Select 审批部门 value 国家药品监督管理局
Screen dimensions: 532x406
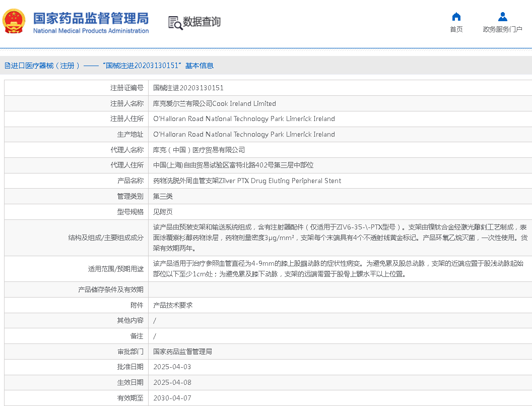tap(182, 352)
